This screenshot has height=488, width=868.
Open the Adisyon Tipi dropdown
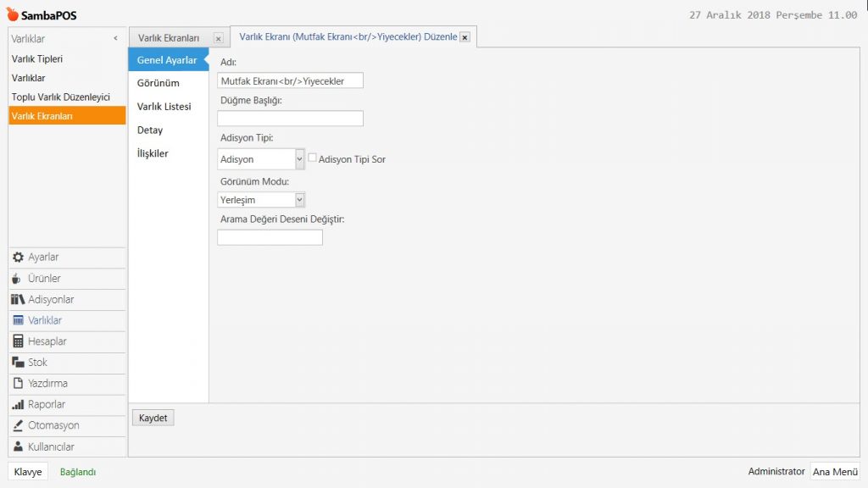(x=299, y=159)
